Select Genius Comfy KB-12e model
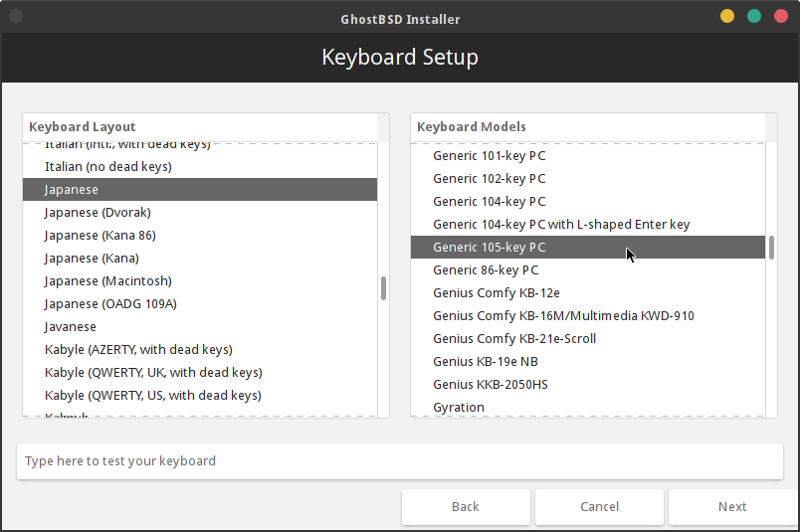 click(497, 293)
